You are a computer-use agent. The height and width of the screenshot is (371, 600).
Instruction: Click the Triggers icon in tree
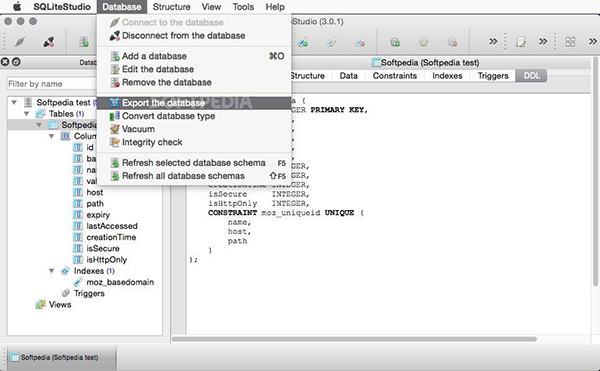pos(65,293)
